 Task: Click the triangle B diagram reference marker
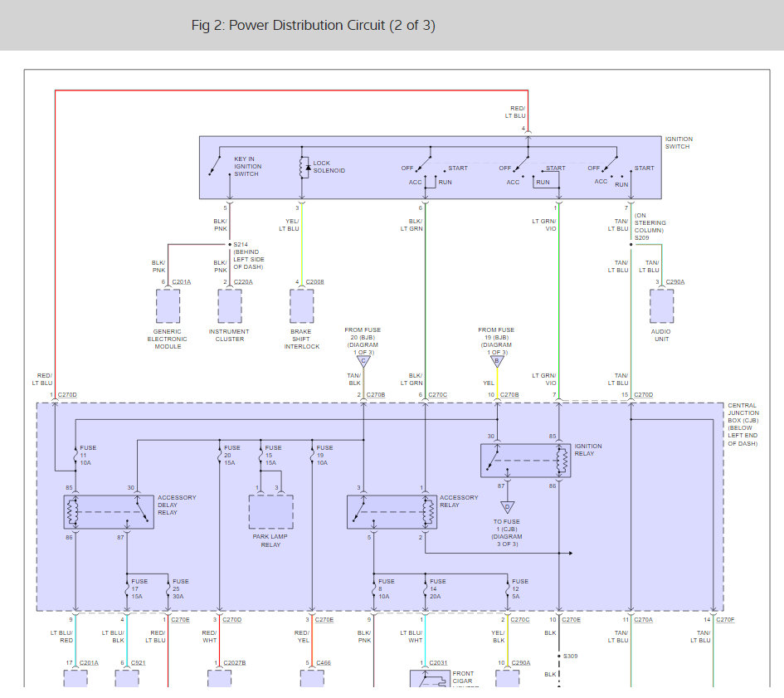pos(497,361)
